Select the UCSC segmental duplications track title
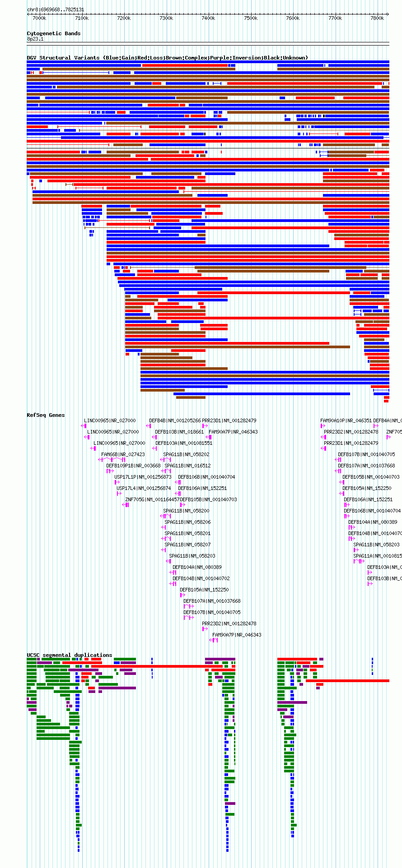Screen dimensions: 402x868 [x=70, y=655]
